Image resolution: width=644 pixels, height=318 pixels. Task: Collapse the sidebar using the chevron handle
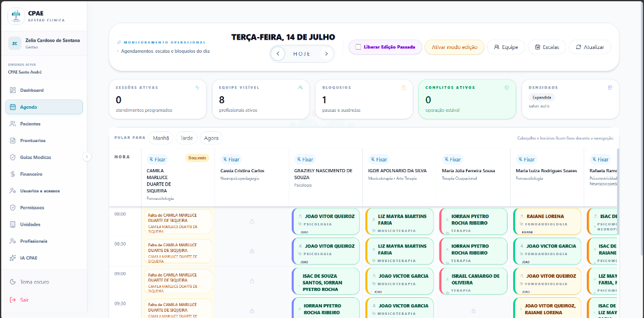(87, 156)
